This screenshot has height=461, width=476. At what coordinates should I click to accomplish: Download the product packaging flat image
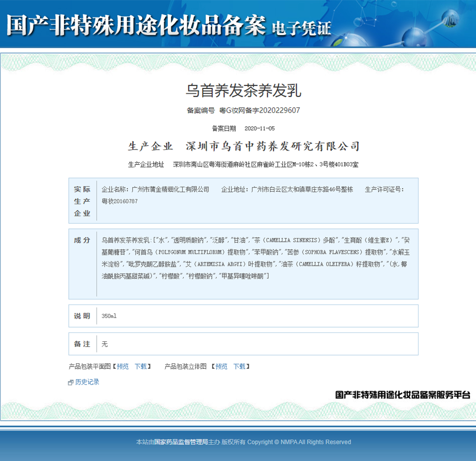(141, 367)
